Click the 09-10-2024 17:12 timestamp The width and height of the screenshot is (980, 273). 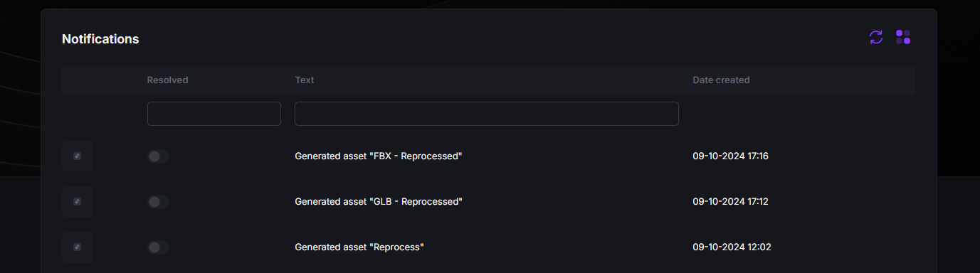[x=730, y=202]
